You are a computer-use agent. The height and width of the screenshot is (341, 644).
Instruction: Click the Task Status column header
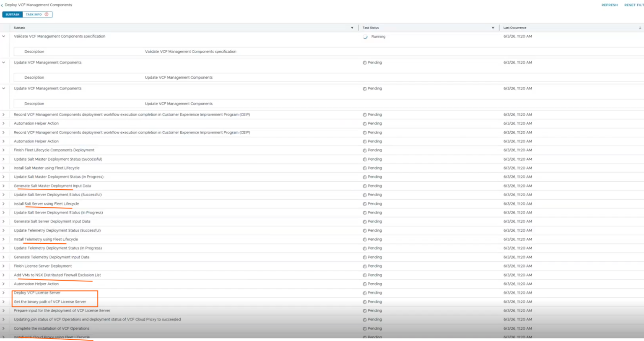click(371, 28)
